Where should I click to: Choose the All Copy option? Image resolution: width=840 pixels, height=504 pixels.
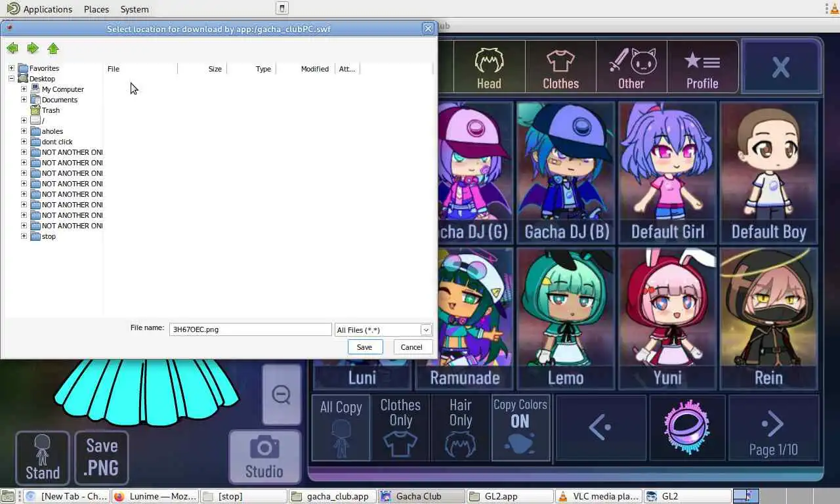click(341, 427)
